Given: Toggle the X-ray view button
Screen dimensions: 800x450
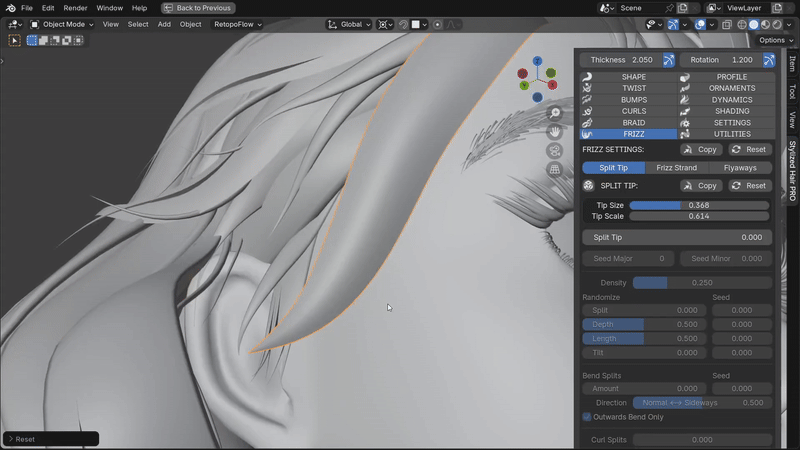Looking at the screenshot, I should [727, 24].
